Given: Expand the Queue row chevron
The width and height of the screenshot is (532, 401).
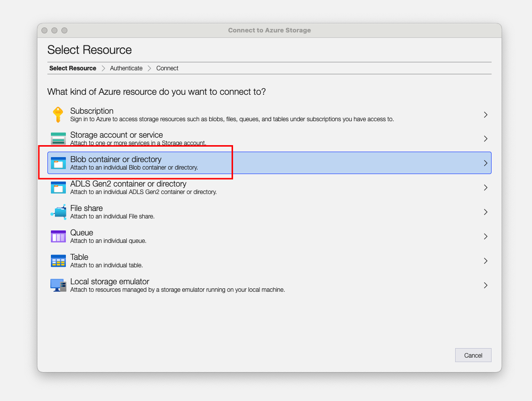Looking at the screenshot, I should [x=486, y=236].
